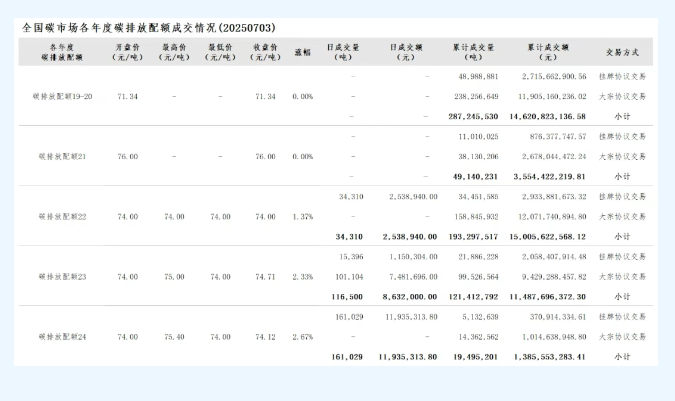Click subtotal volume 121,412,792
675x401 pixels.
(473, 297)
